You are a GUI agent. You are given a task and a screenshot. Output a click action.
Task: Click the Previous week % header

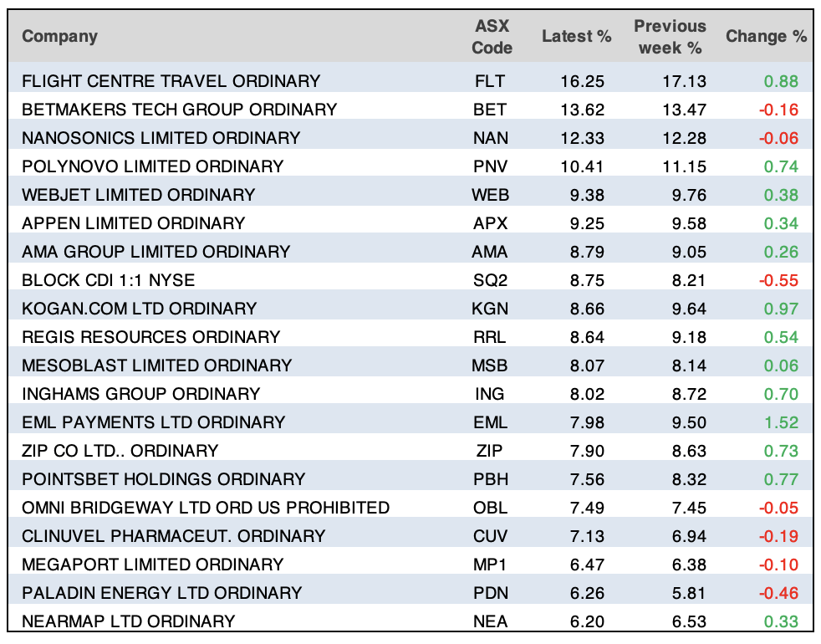(670, 37)
